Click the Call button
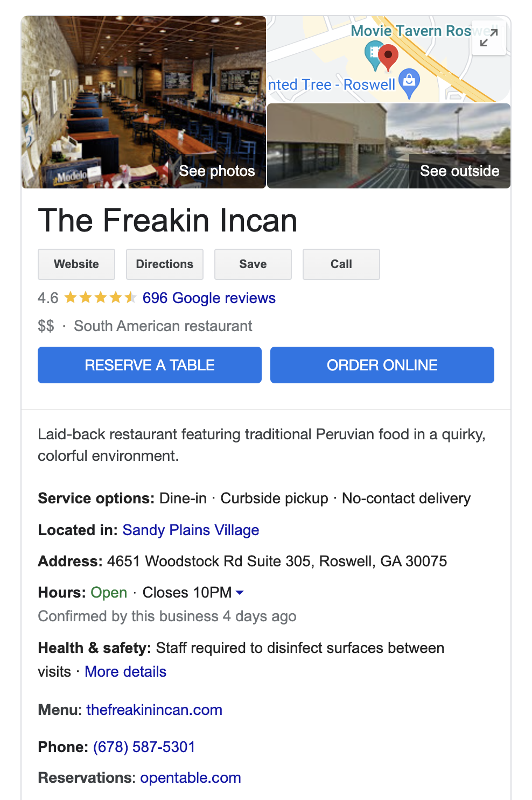This screenshot has height=800, width=532. tap(341, 264)
